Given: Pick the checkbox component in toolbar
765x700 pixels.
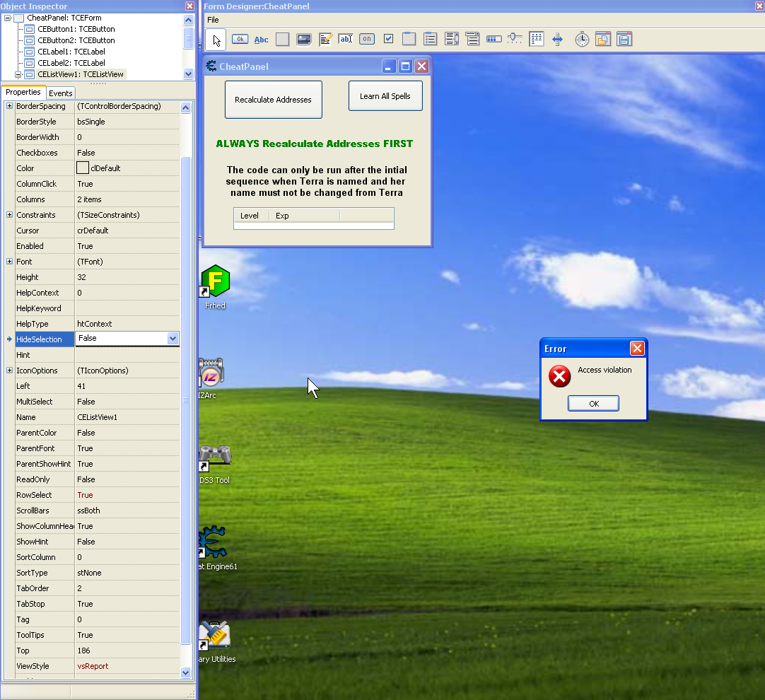Looking at the screenshot, I should [388, 40].
